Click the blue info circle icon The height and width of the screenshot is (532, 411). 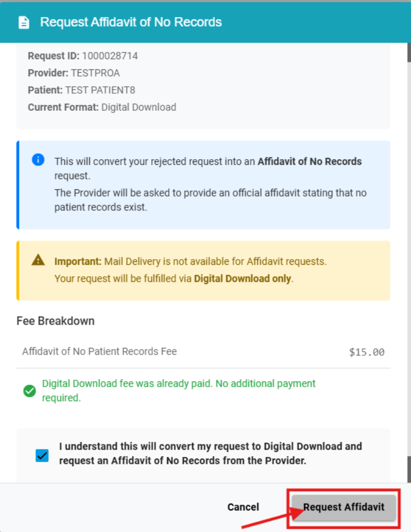[38, 160]
